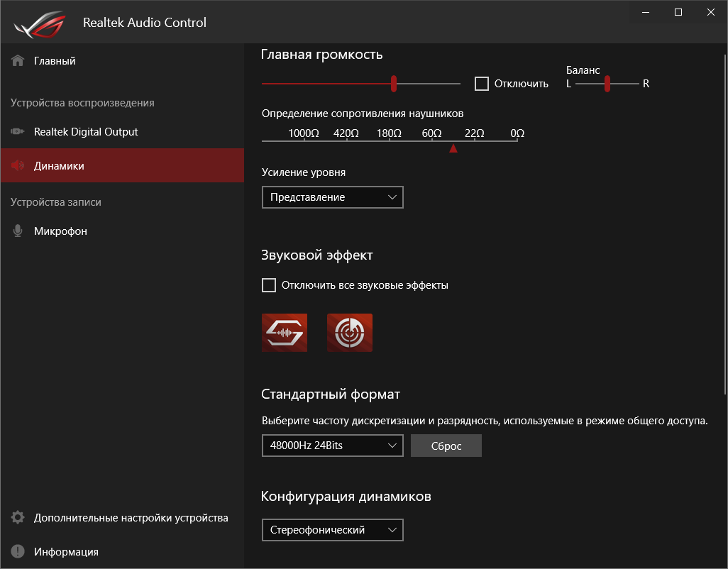Click the speaker icon beside Динамики
Image resolution: width=728 pixels, height=569 pixels.
coord(18,166)
